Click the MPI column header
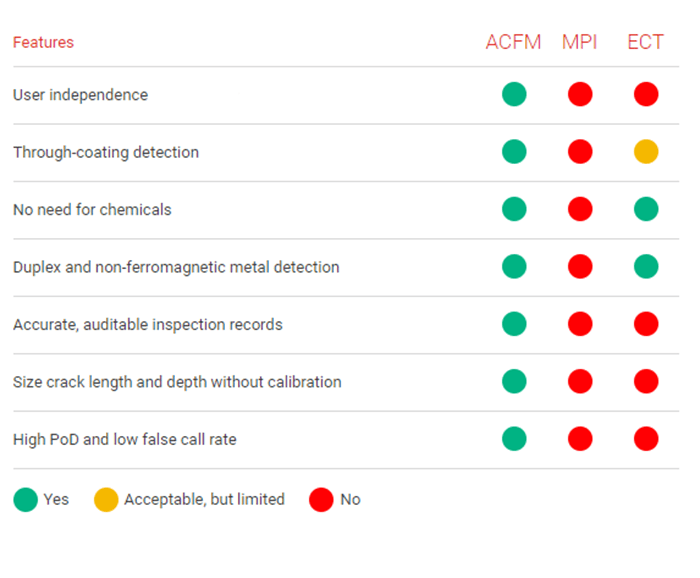 click(580, 42)
